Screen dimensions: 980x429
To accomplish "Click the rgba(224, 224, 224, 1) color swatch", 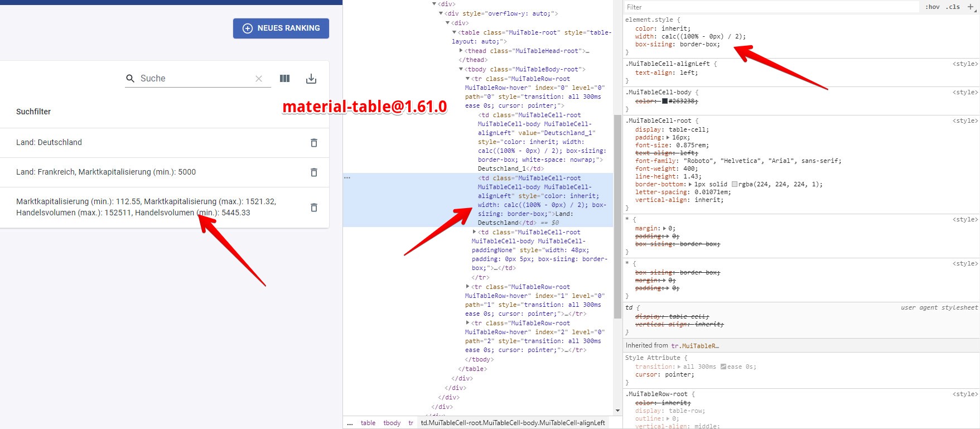I will tap(735, 184).
